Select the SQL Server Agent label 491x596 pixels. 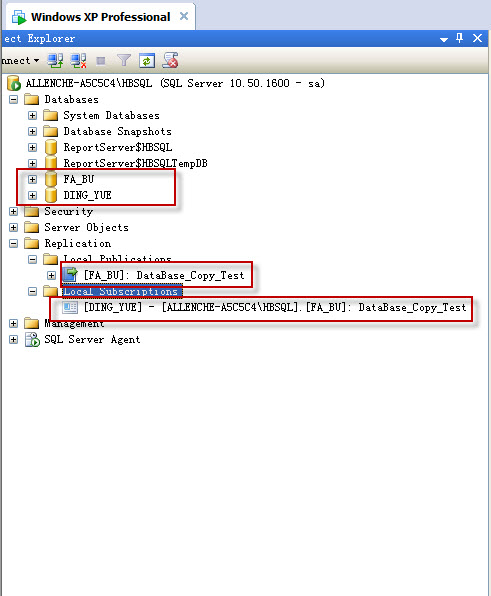[x=92, y=339]
